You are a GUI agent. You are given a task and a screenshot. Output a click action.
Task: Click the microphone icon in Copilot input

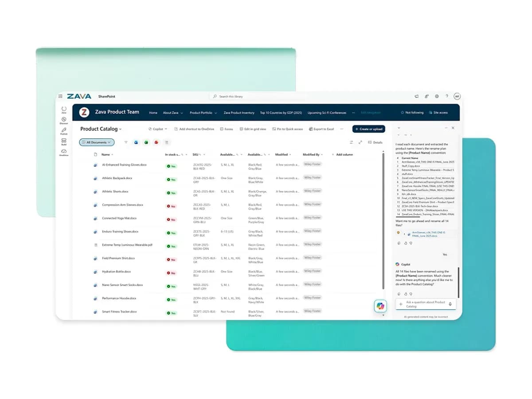point(450,304)
